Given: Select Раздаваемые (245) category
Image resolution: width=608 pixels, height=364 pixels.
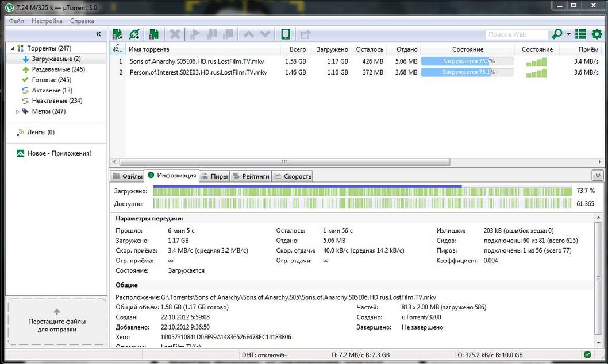Looking at the screenshot, I should tap(58, 69).
